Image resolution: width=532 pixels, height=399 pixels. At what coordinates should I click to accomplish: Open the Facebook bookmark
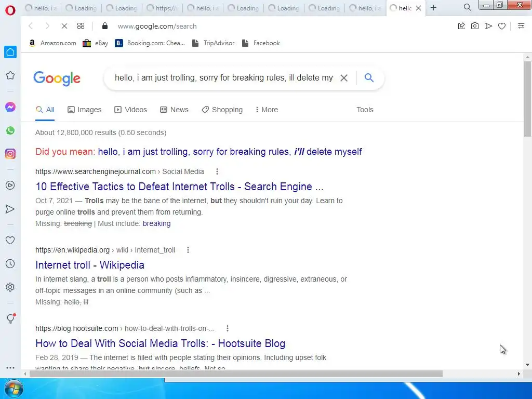[x=261, y=43]
